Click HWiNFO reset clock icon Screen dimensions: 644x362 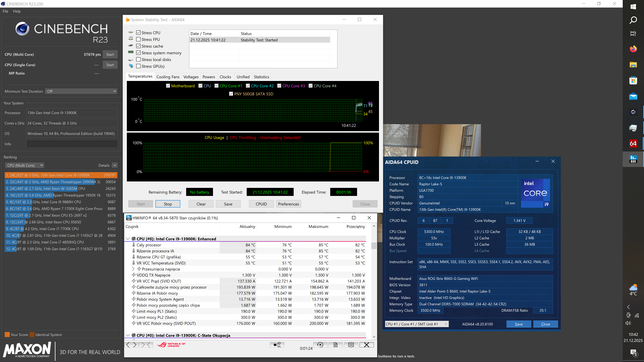click(x=320, y=345)
